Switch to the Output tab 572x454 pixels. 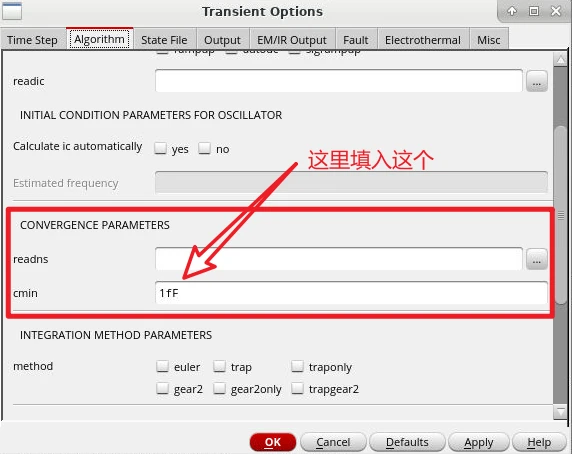tap(222, 40)
